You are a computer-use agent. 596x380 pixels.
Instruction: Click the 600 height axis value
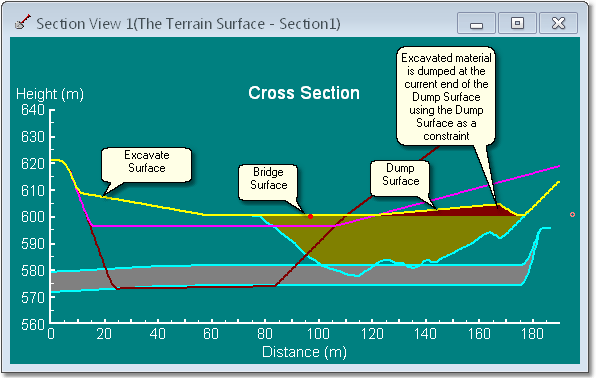(33, 217)
